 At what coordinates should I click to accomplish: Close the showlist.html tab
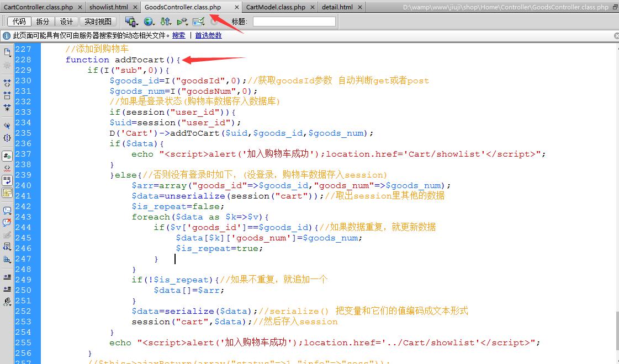(135, 7)
